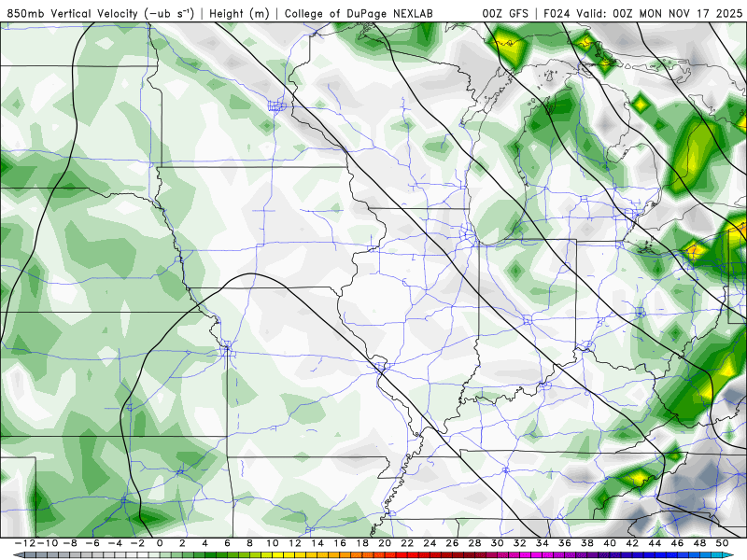This screenshot has height=560, width=747.
Task: Click the colorbar label 34
Action: coord(543,543)
